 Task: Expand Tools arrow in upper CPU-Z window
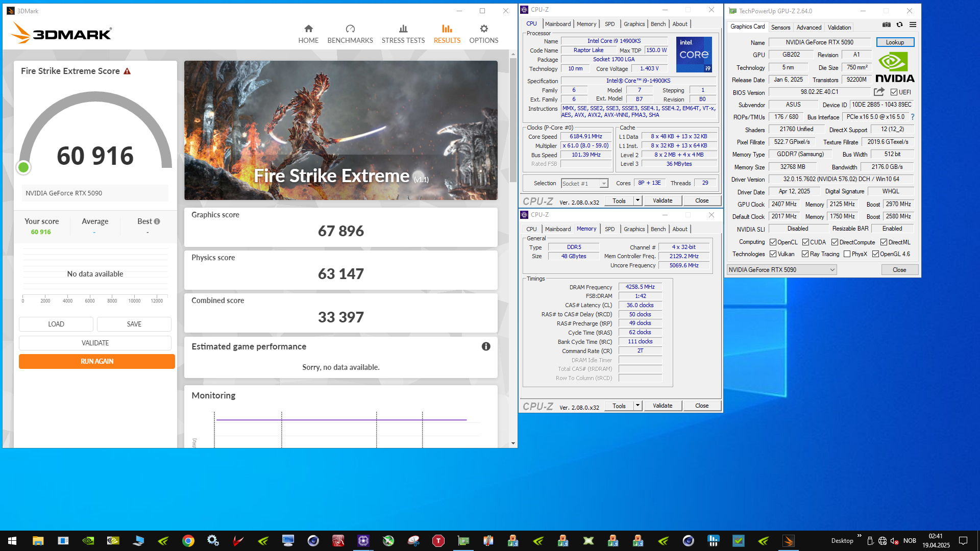[638, 201]
